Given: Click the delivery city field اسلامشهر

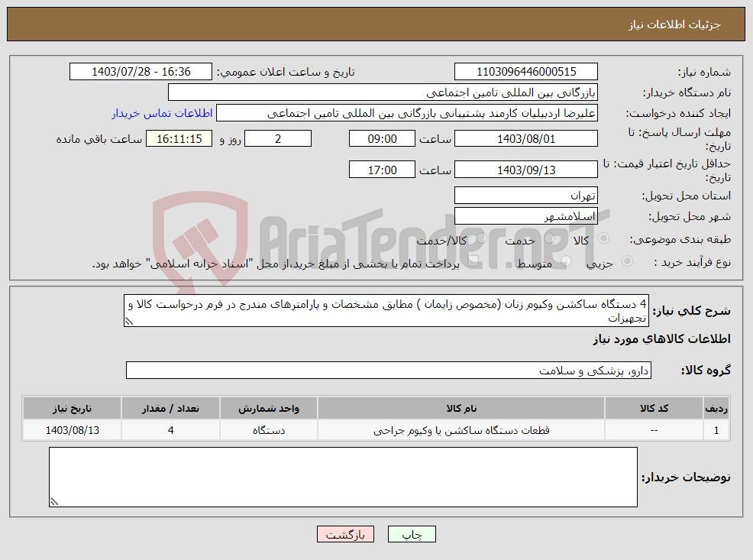Looking at the screenshot, I should (x=526, y=216).
